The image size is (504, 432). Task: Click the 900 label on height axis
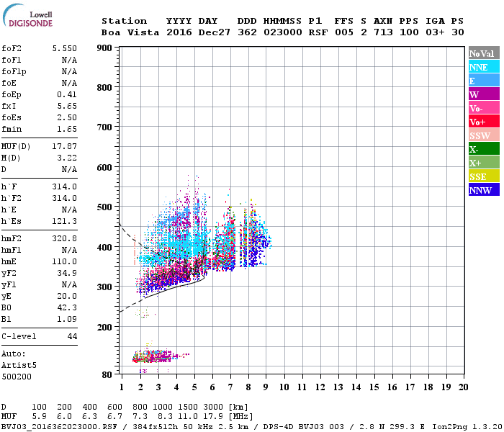point(104,48)
